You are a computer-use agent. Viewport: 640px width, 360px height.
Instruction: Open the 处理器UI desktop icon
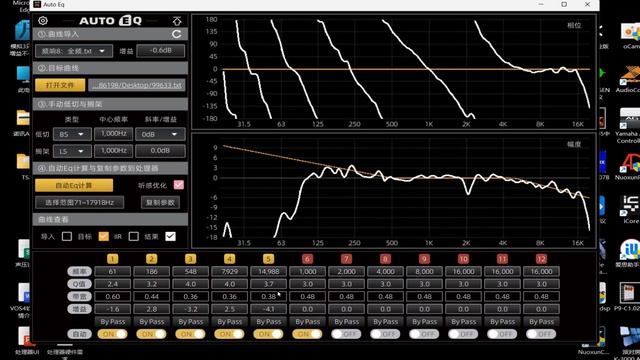tap(25, 341)
